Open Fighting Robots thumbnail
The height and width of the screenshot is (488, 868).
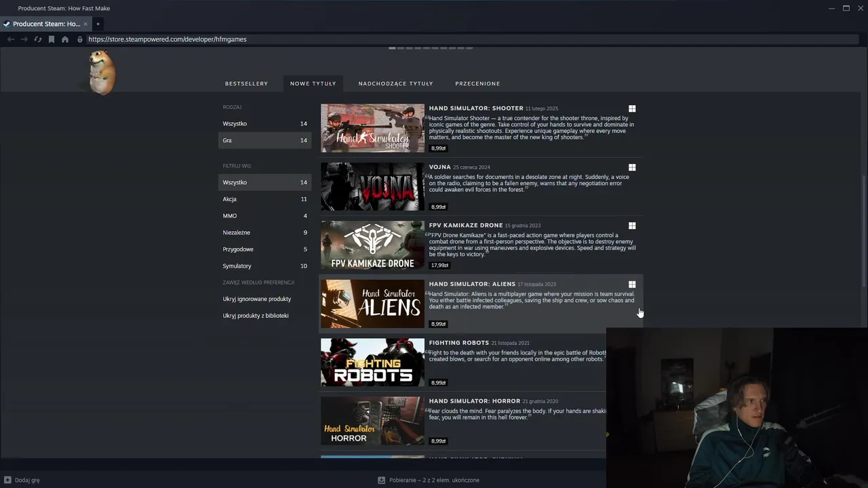pyautogui.click(x=372, y=363)
